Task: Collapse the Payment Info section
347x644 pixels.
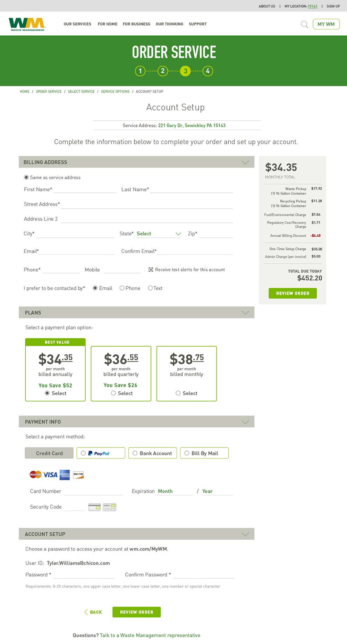Action: pyautogui.click(x=245, y=422)
